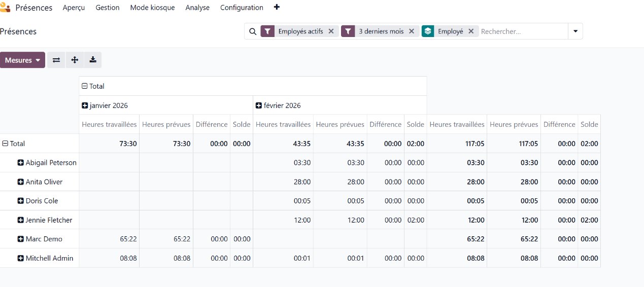The image size is (644, 287).
Task: Open the Configuration menu
Action: pos(242,8)
